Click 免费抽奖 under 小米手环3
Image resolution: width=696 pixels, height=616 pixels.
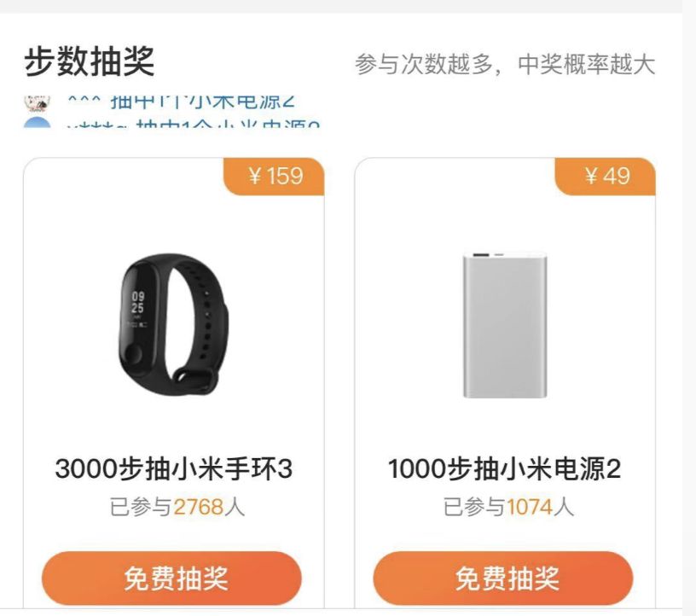click(171, 578)
